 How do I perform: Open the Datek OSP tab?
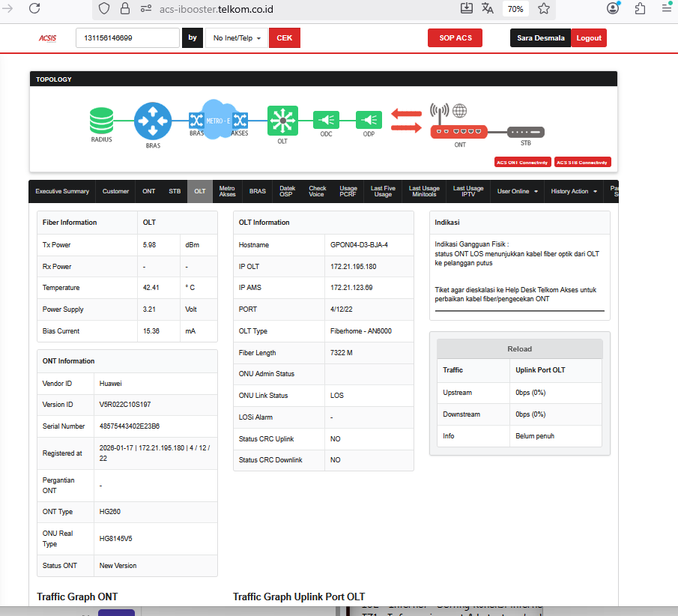tap(287, 191)
